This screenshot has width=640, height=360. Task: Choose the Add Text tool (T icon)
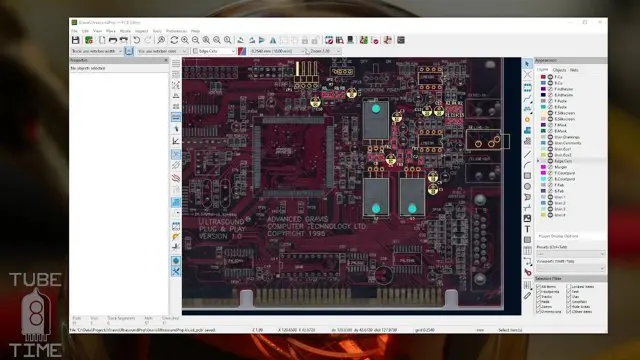(527, 229)
